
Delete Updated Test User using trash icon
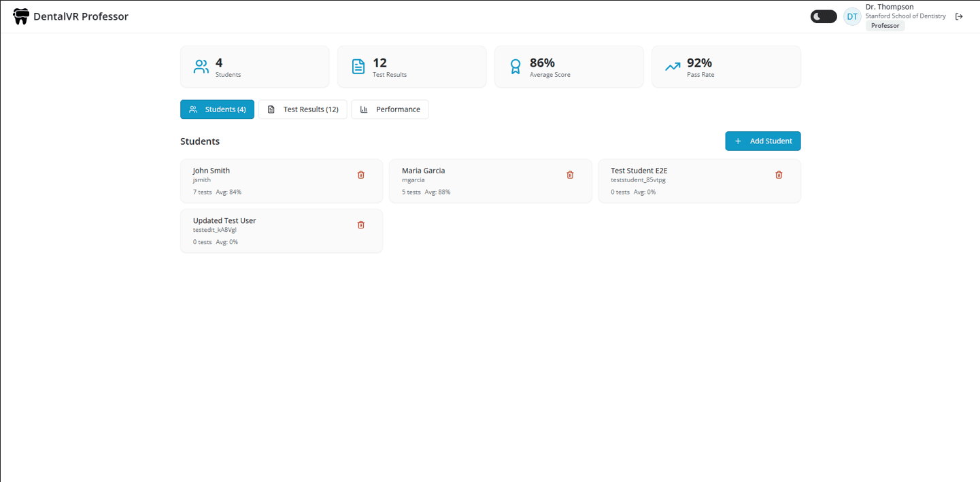361,225
